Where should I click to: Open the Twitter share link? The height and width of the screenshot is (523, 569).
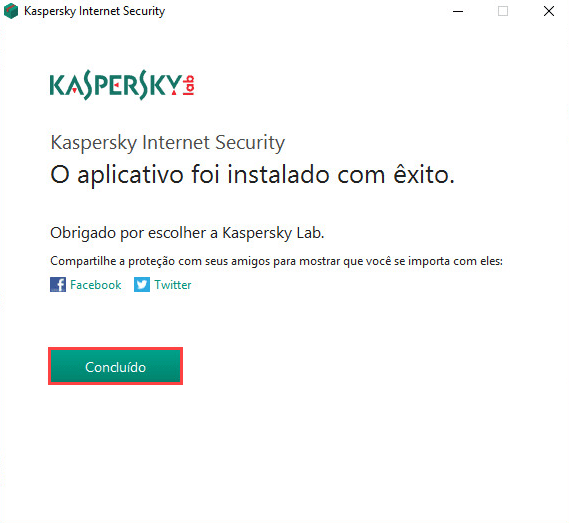point(173,285)
